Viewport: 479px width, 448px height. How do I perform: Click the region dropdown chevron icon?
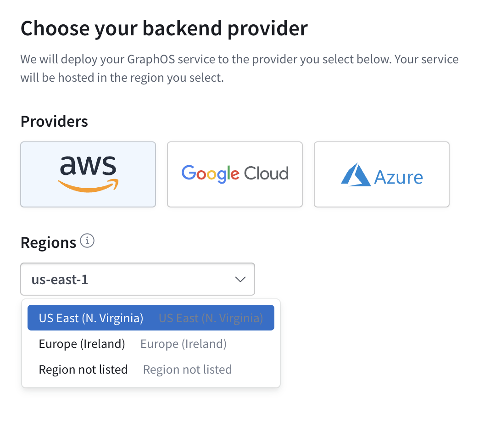click(x=240, y=279)
